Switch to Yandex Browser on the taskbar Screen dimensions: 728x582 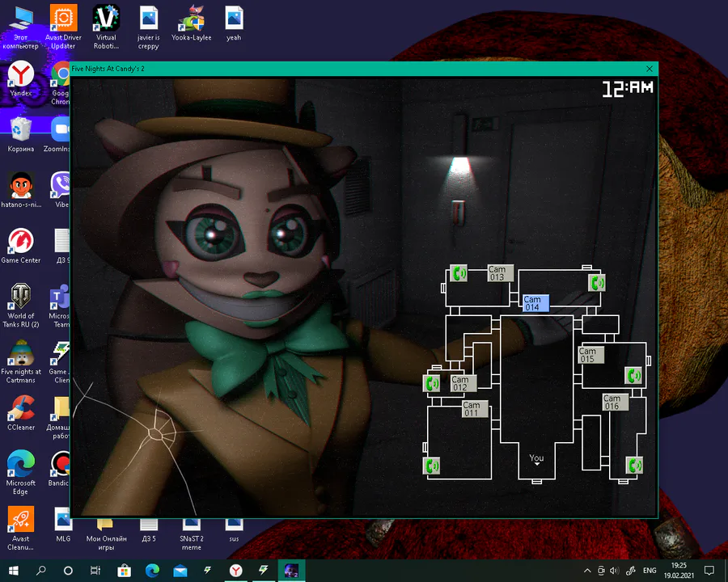point(236,571)
